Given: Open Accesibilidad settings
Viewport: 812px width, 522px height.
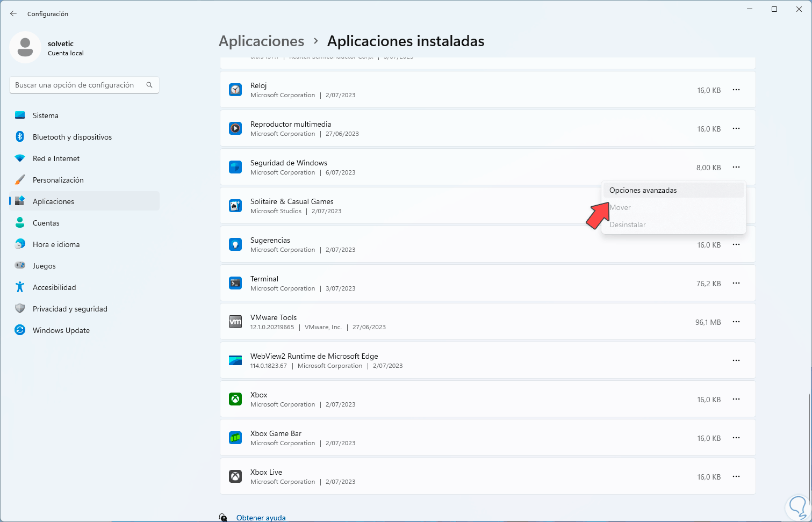Looking at the screenshot, I should point(84,287).
